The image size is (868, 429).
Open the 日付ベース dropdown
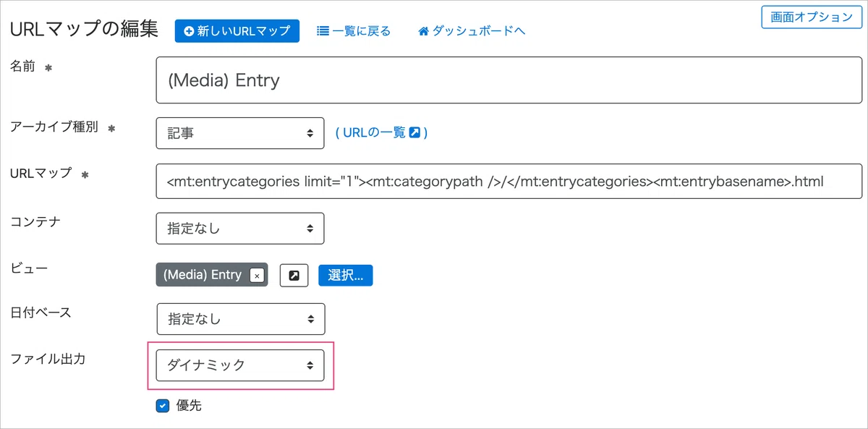point(241,318)
